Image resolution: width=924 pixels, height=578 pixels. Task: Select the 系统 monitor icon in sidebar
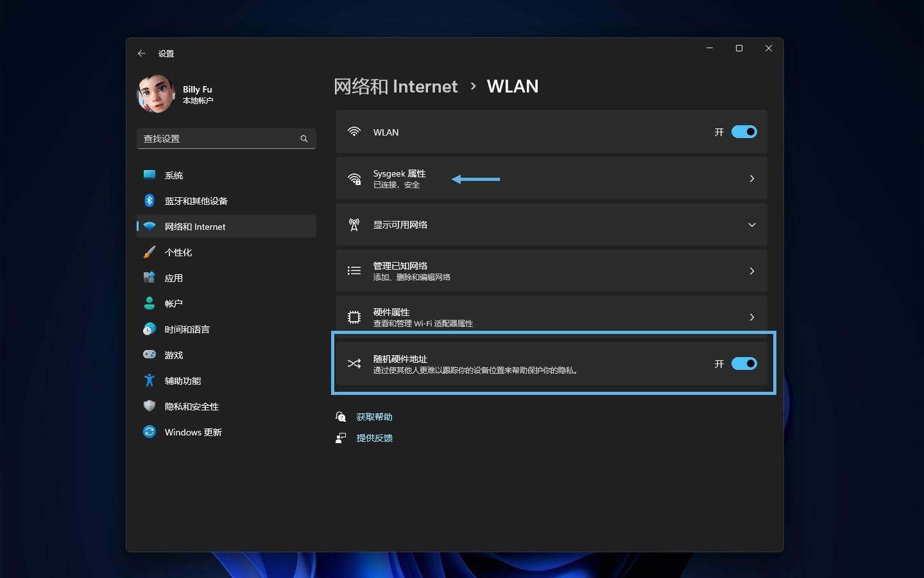click(x=149, y=175)
